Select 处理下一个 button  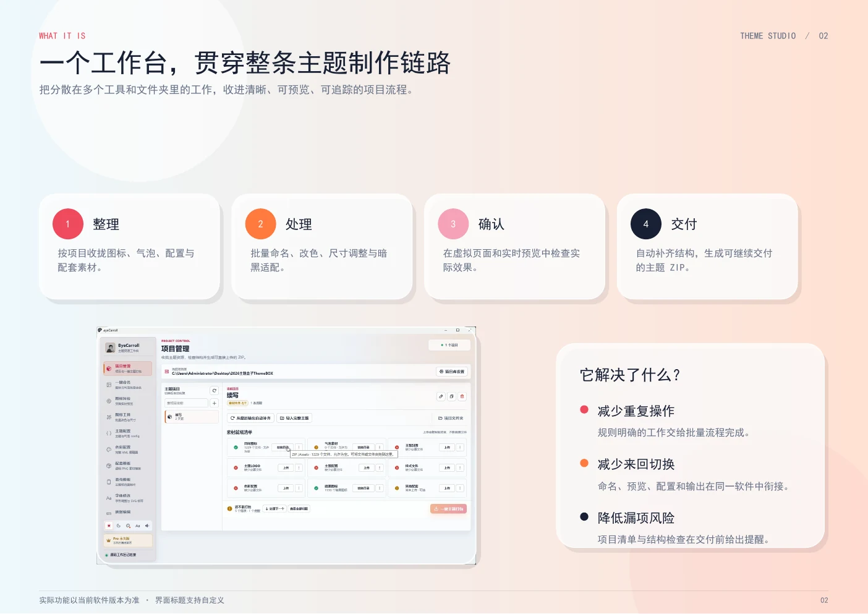[x=275, y=509]
